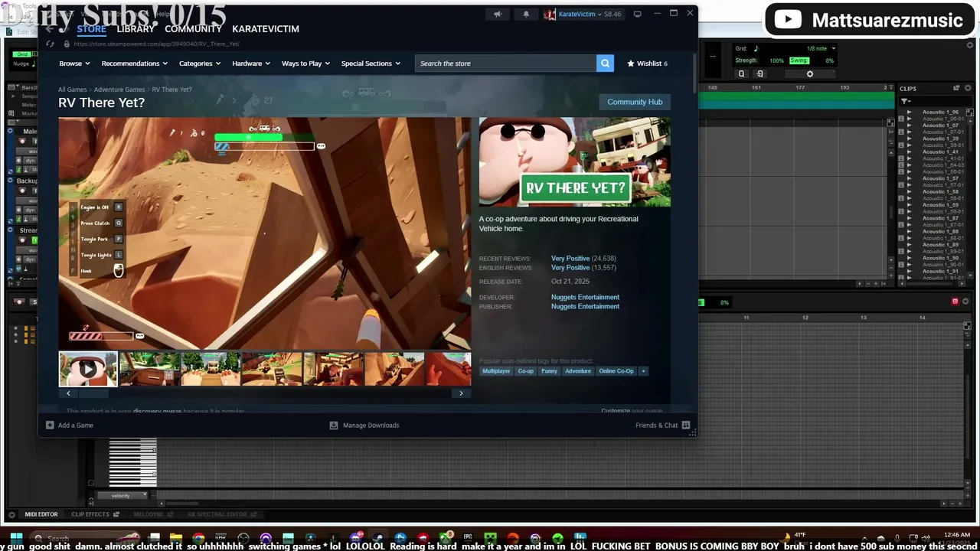Open the developer link Nuggets Entertainment
980x551 pixels.
585,297
